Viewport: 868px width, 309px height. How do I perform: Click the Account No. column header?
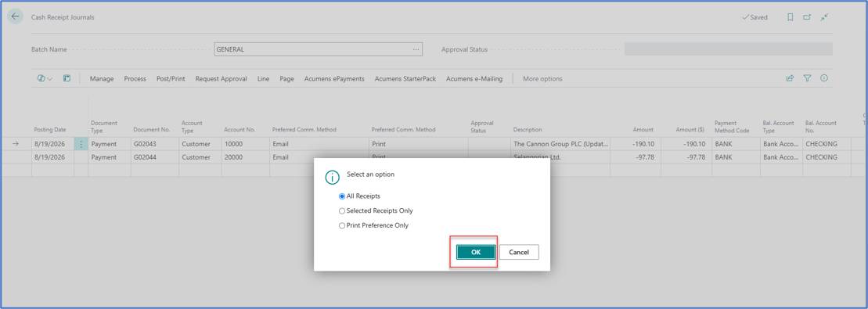tap(240, 130)
